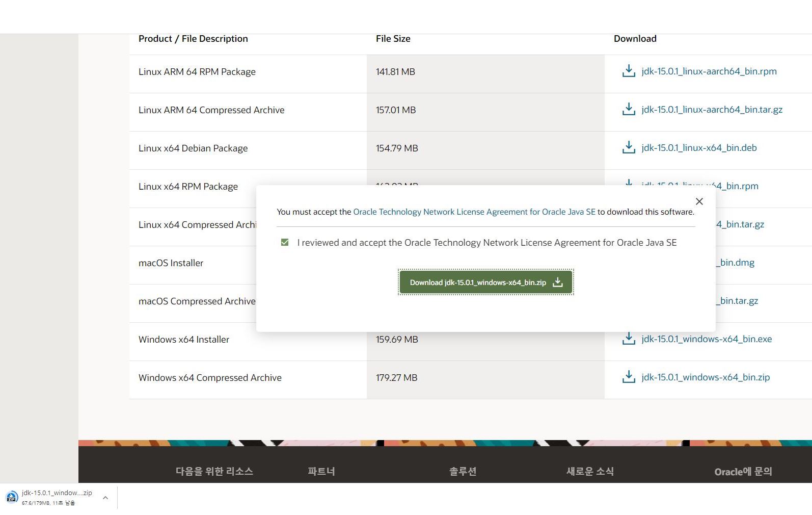Click zip file icon in downloads bar
Screen dimensions: 812x515
tap(12, 497)
